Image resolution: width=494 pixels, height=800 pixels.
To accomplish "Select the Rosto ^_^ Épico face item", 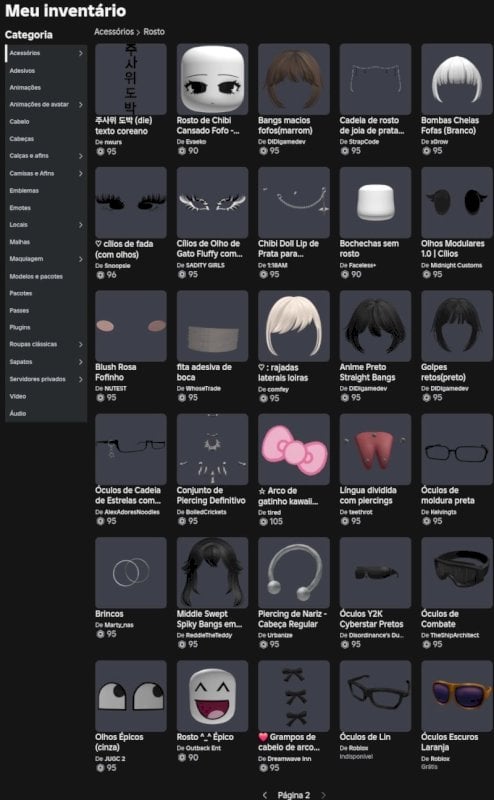I will pyautogui.click(x=212, y=696).
